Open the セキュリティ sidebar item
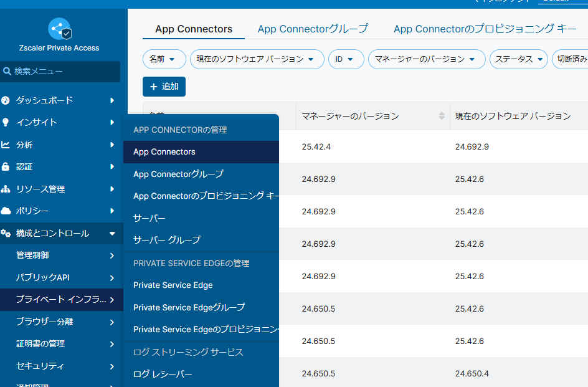 click(62, 366)
